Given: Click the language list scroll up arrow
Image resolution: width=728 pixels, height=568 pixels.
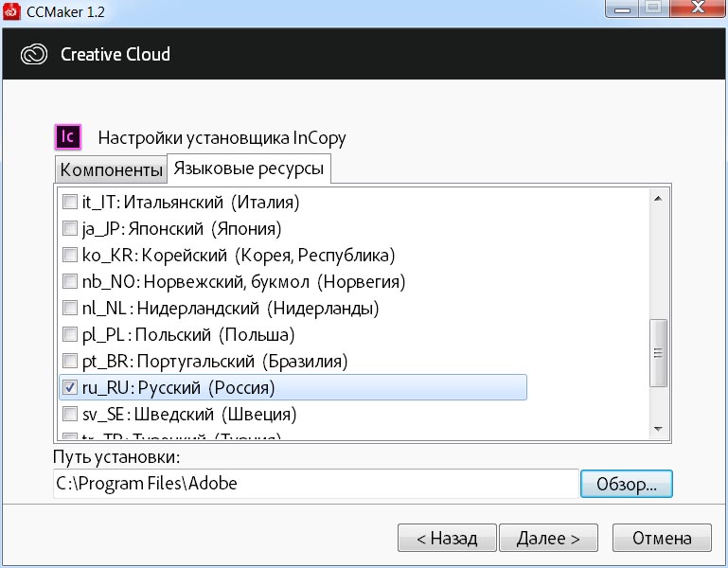Looking at the screenshot, I should pyautogui.click(x=658, y=199).
